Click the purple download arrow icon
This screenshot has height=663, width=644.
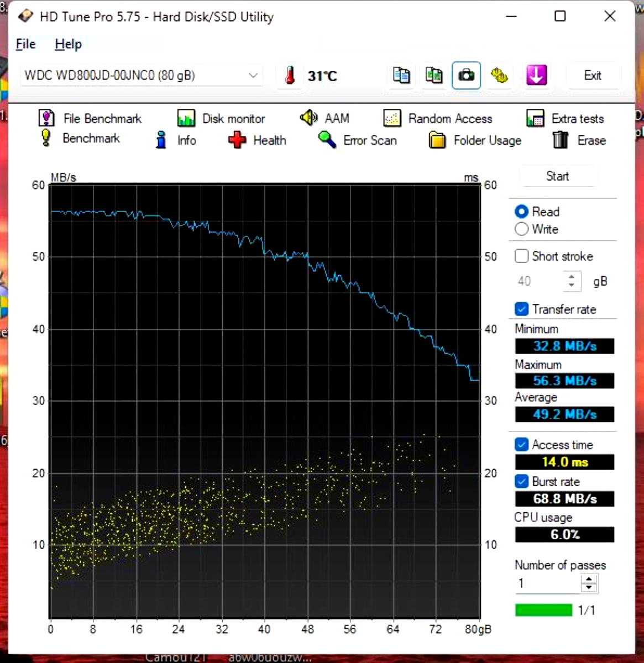point(536,75)
